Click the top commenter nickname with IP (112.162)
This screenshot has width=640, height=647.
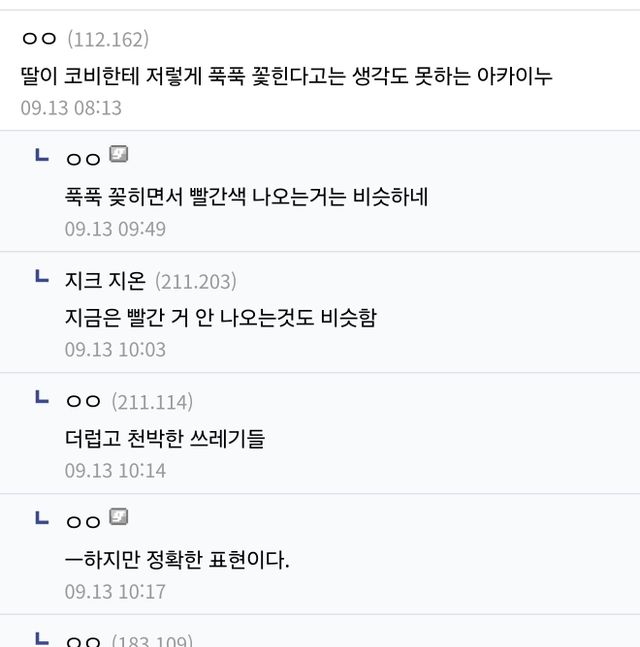(39, 39)
